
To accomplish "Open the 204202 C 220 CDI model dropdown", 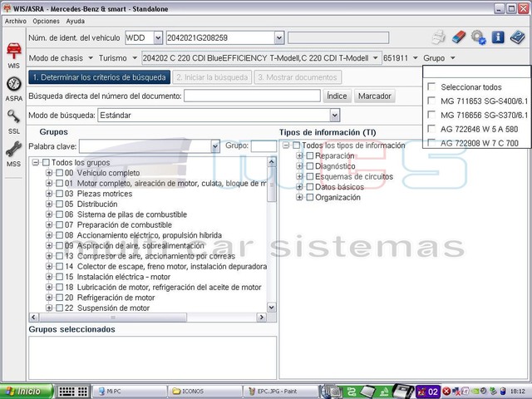I will pyautogui.click(x=375, y=58).
